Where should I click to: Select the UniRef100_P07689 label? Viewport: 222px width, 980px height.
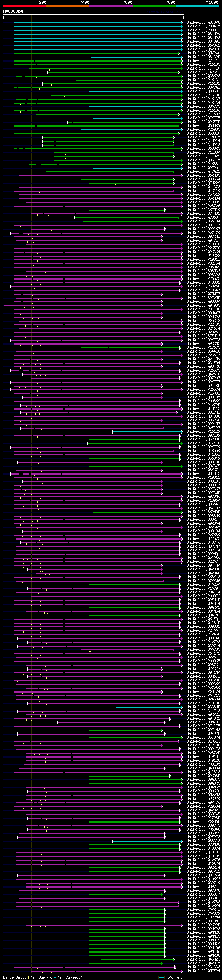click(203, 535)
